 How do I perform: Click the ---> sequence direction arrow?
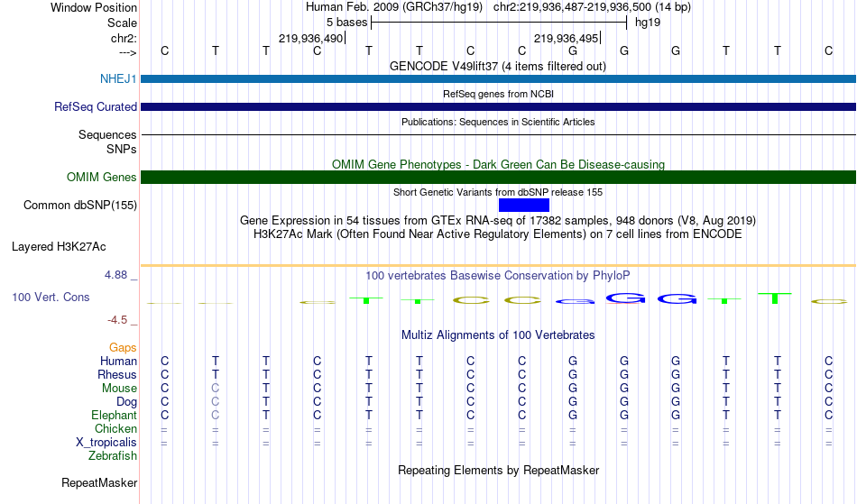[x=128, y=52]
